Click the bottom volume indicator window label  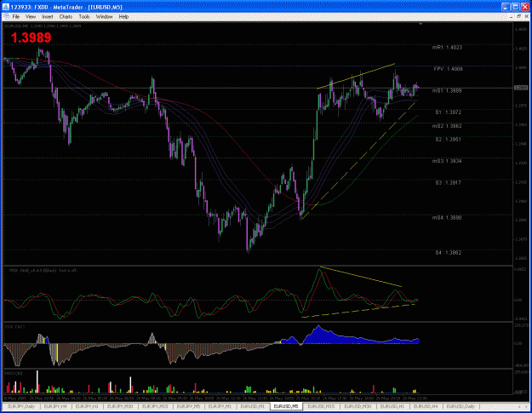14,373
